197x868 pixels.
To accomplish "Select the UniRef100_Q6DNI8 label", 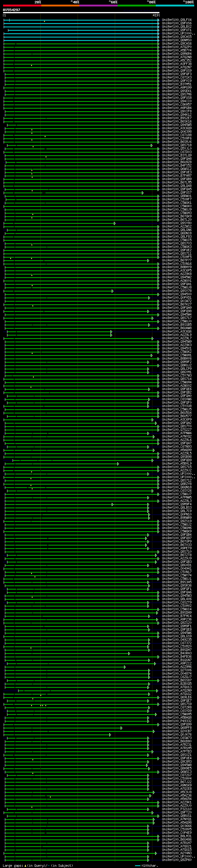I will pyautogui.click(x=177, y=233).
